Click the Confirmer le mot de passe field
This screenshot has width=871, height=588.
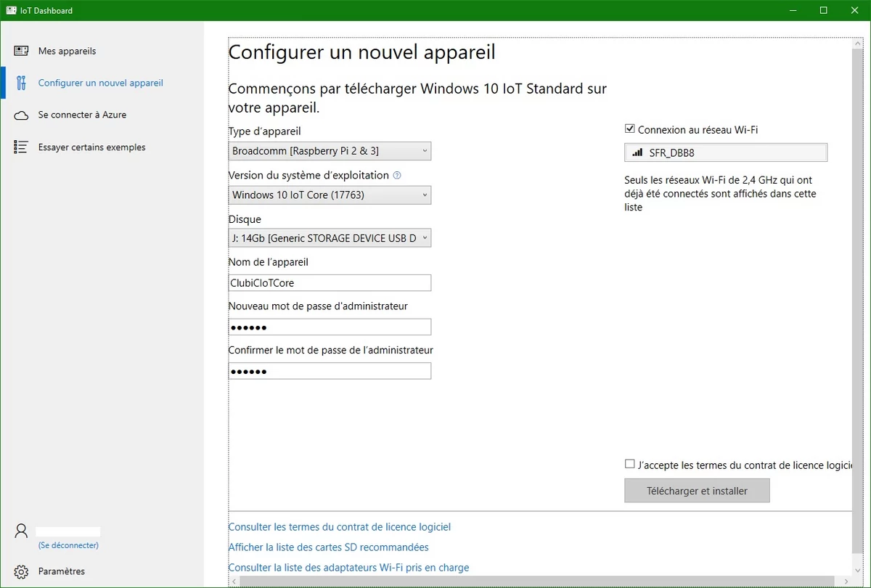[x=330, y=371]
